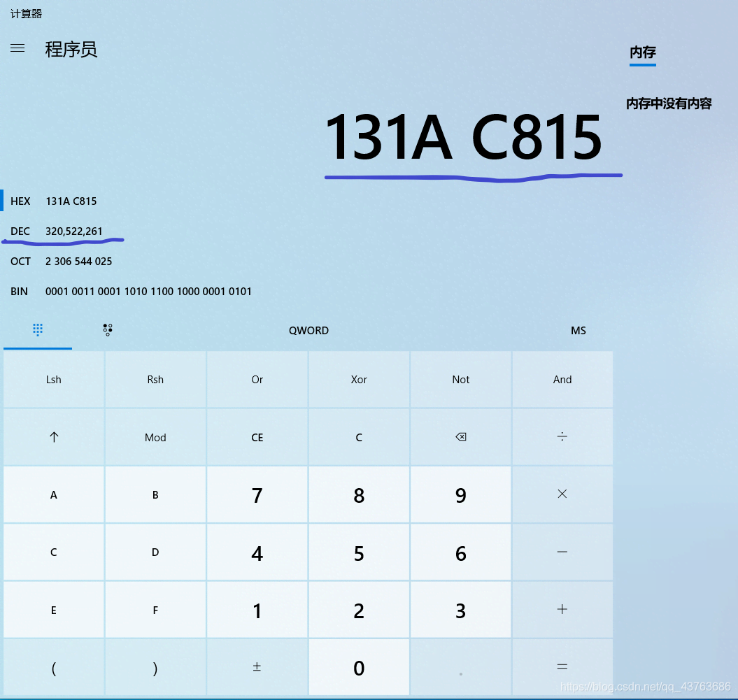Switch to the full keypad view
Viewport: 738px width, 700px height.
pyautogui.click(x=38, y=330)
